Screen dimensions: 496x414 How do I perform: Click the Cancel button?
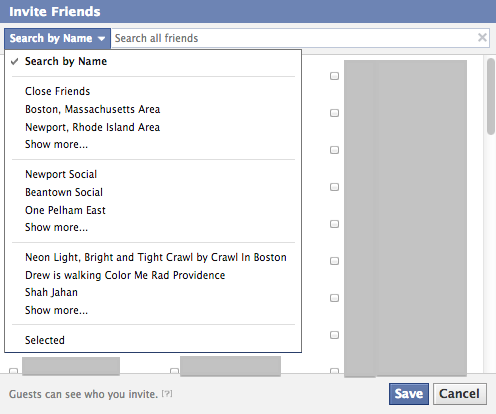[x=460, y=394]
